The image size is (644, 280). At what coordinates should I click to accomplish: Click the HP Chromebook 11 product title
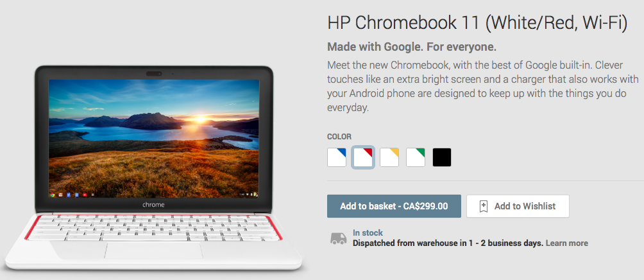(x=477, y=22)
